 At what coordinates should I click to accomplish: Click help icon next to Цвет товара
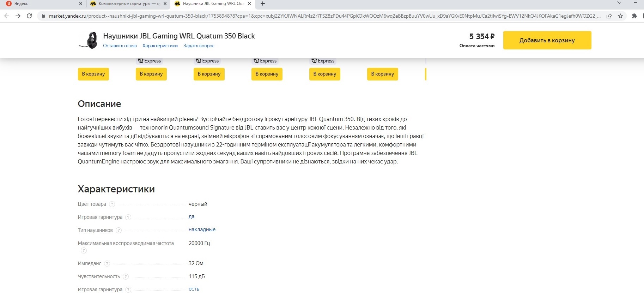(x=112, y=204)
